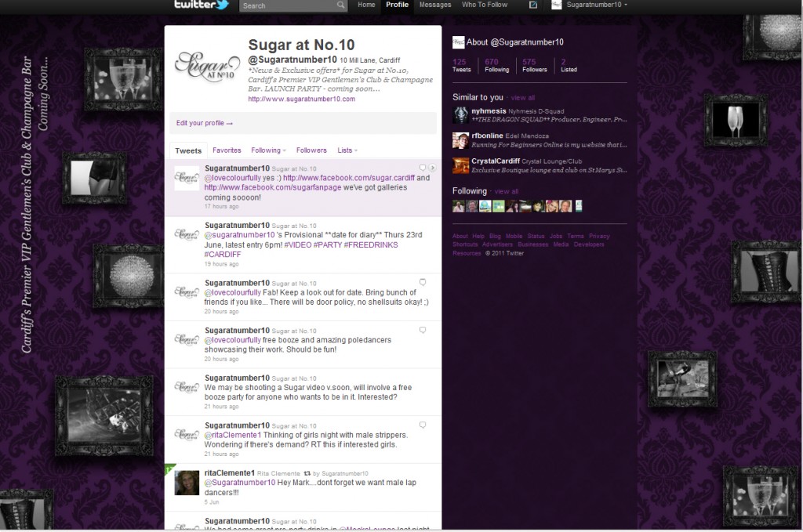
Task: Click the Terms footer link
Action: point(575,237)
